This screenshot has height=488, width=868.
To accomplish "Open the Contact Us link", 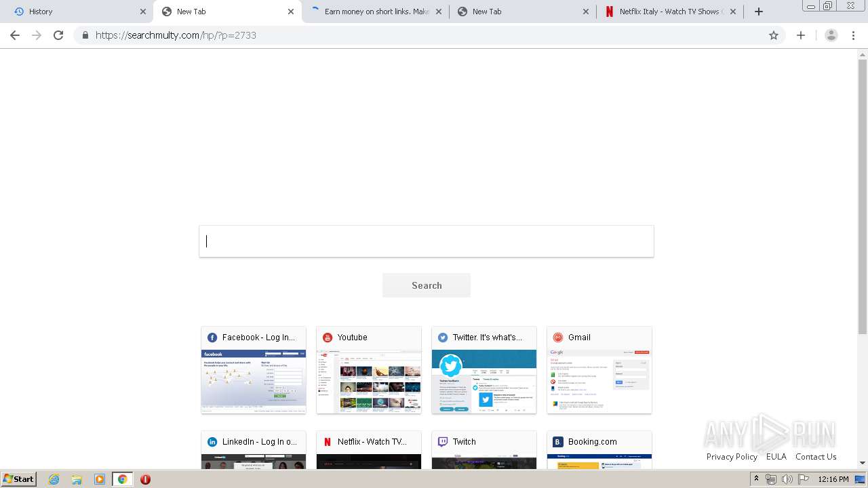I will tap(816, 457).
